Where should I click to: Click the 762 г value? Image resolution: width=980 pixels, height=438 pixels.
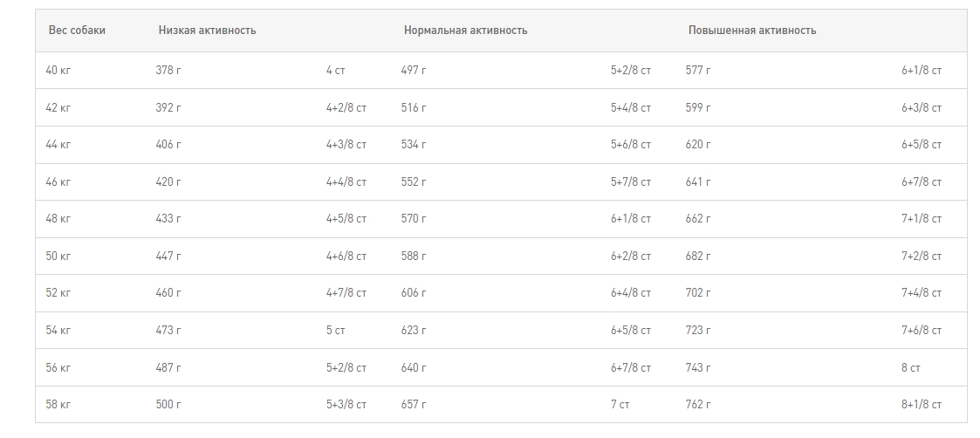(698, 406)
